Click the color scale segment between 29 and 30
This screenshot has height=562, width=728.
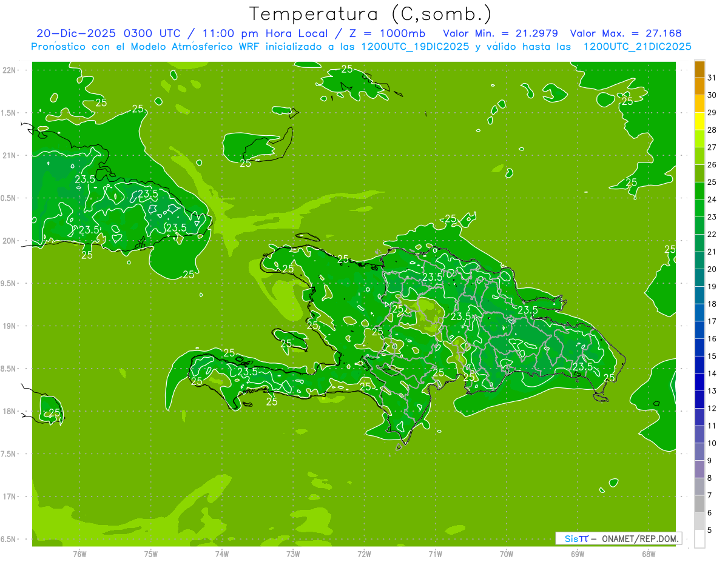tap(699, 104)
